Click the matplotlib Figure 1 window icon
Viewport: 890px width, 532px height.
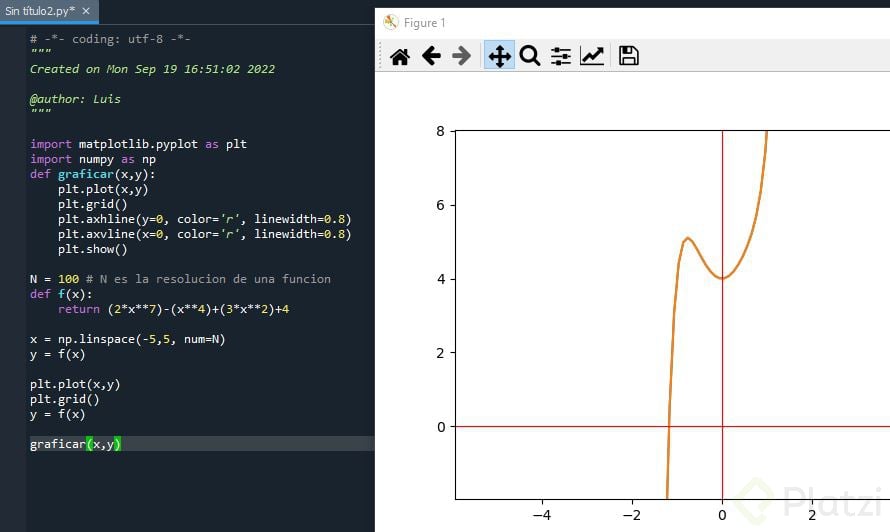pos(391,23)
